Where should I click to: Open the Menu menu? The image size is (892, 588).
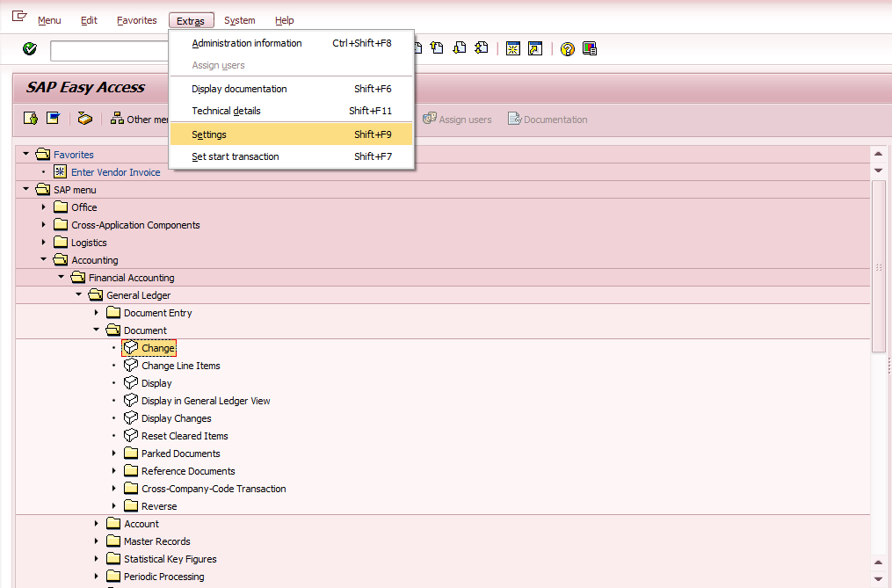pos(49,20)
